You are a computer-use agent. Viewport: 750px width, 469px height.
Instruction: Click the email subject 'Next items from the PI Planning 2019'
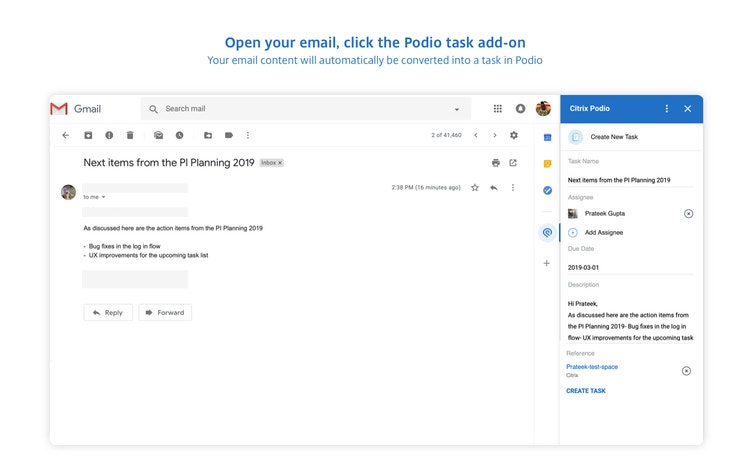pyautogui.click(x=169, y=163)
